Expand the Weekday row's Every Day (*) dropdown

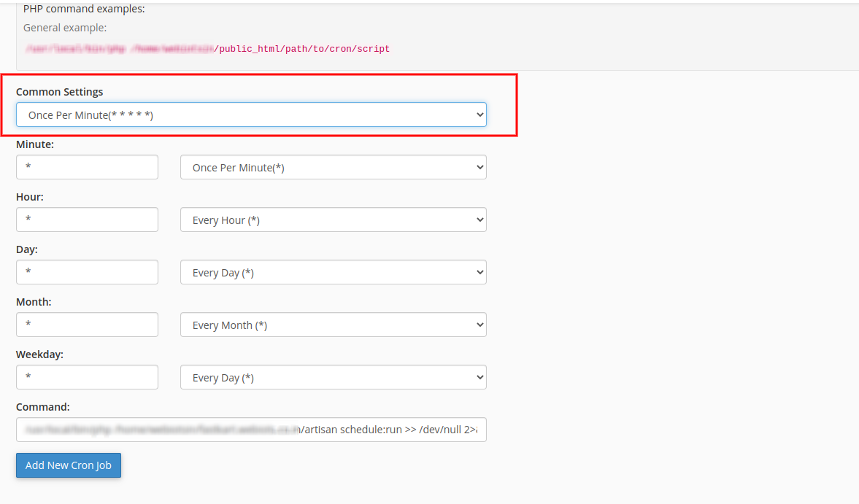(x=333, y=377)
